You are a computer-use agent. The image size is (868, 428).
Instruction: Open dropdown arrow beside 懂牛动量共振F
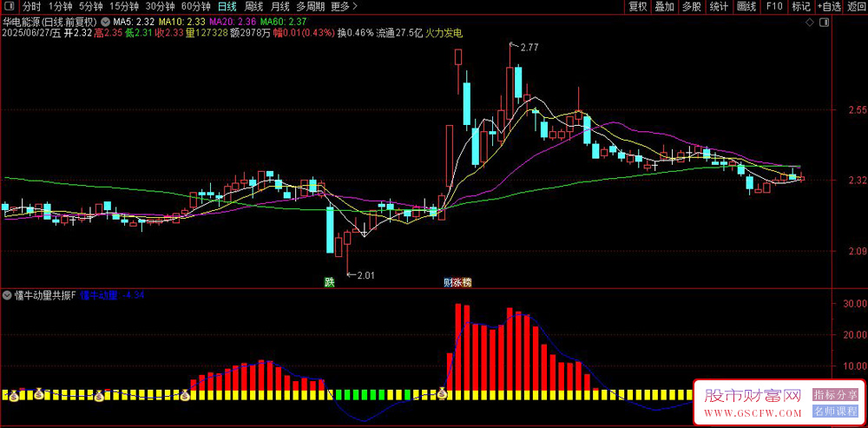(x=7, y=295)
